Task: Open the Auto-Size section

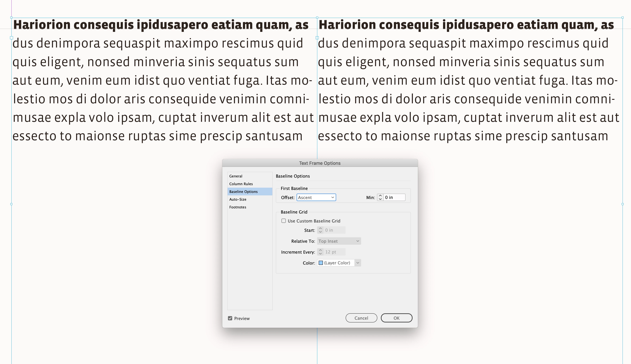Action: [x=238, y=199]
